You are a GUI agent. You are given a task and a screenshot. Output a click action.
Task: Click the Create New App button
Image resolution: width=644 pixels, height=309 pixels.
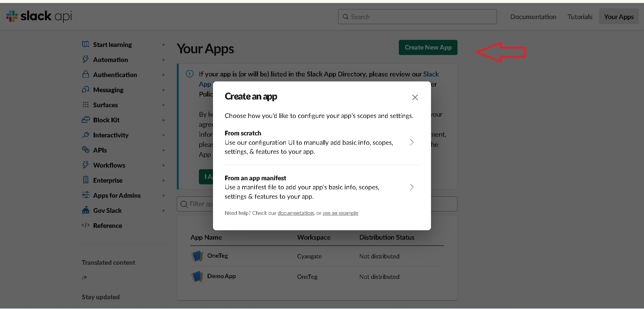click(428, 47)
